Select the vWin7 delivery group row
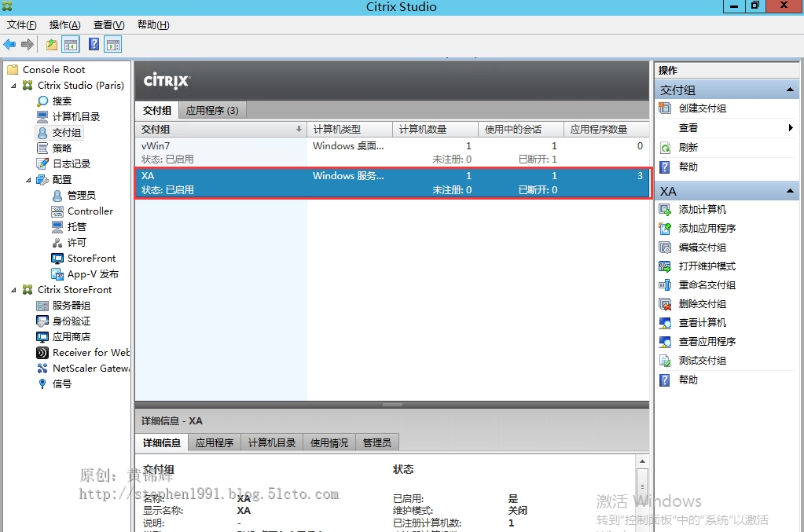Viewport: 804px width, 532px height. 392,152
